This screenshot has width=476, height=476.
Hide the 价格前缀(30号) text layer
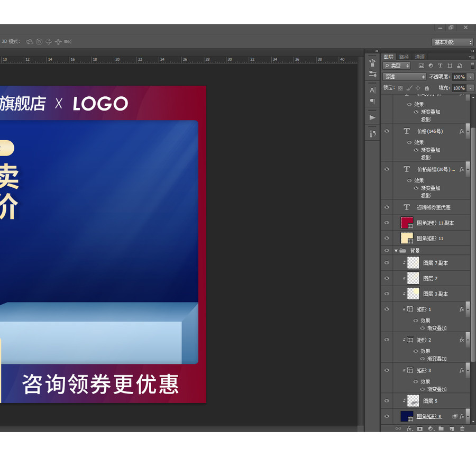pyautogui.click(x=387, y=169)
